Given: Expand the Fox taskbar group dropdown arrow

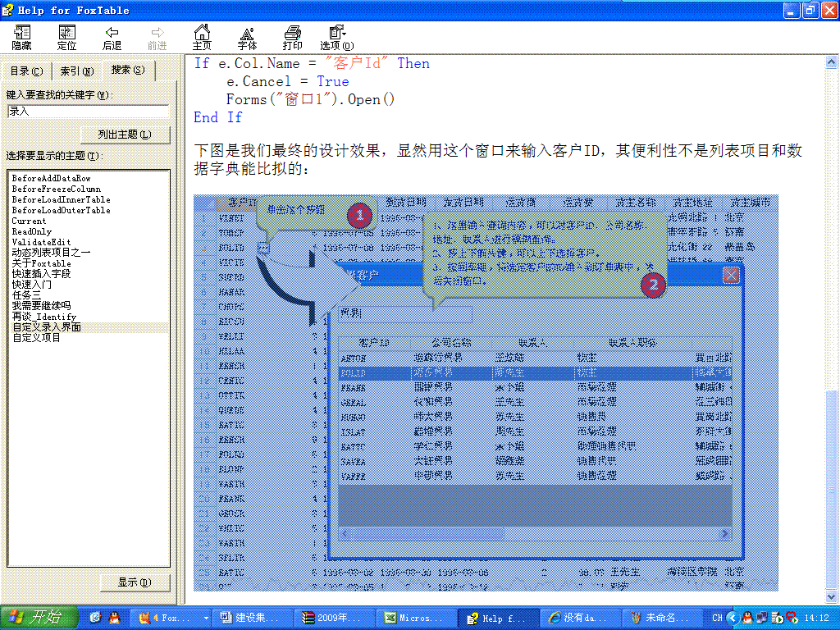Looking at the screenshot, I should (206, 619).
